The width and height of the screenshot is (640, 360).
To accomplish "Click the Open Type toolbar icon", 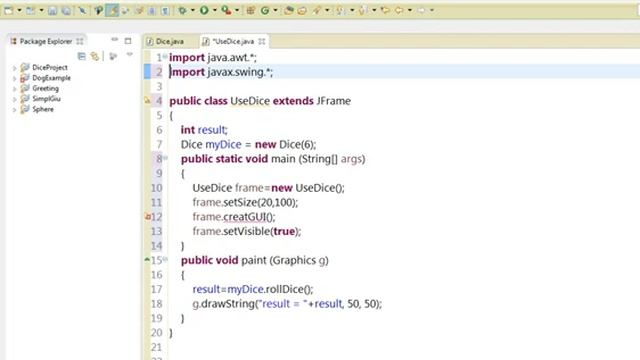I will click(289, 11).
